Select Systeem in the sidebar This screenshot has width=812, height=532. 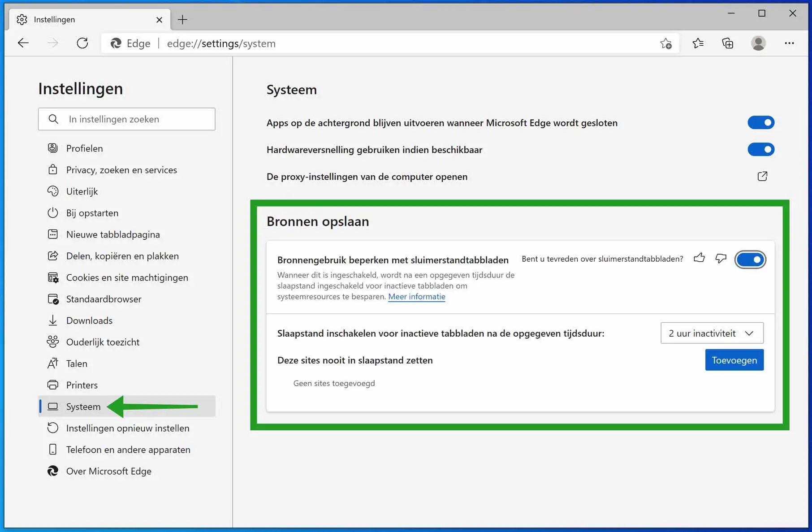click(x=127, y=407)
